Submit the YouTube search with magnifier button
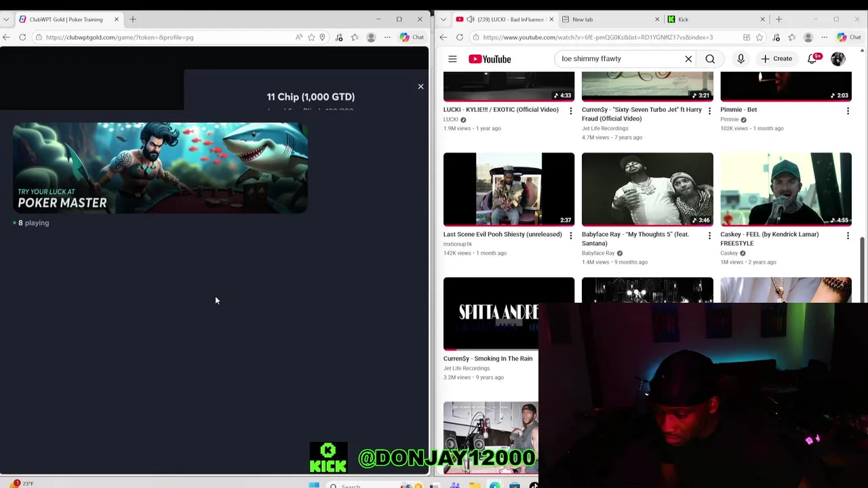 (710, 59)
